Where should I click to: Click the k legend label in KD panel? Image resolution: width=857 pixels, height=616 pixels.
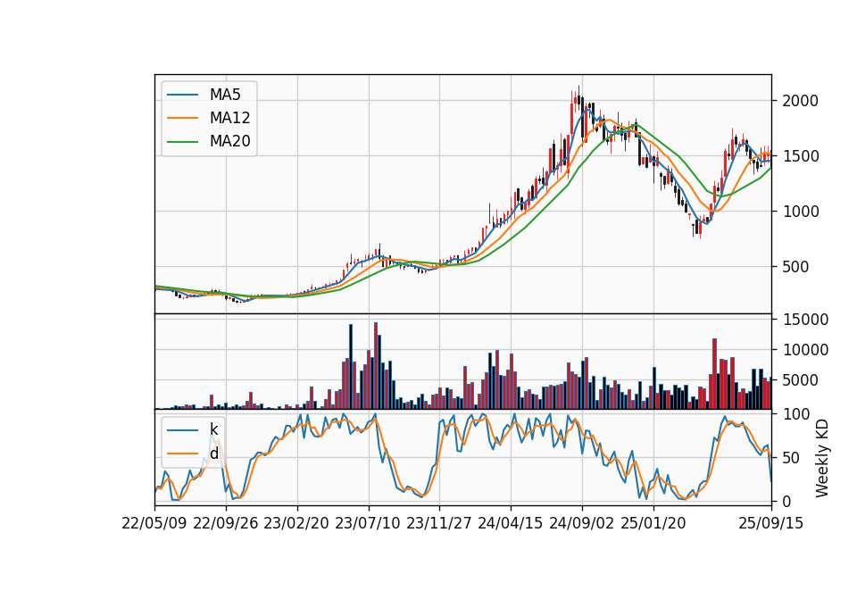point(213,429)
